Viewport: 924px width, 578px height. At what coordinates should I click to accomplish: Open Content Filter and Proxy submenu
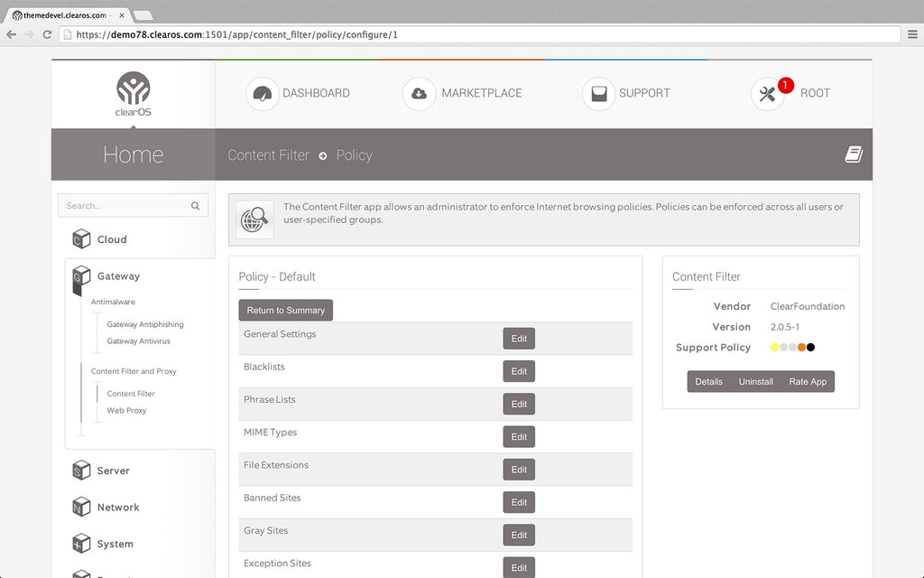pos(134,371)
